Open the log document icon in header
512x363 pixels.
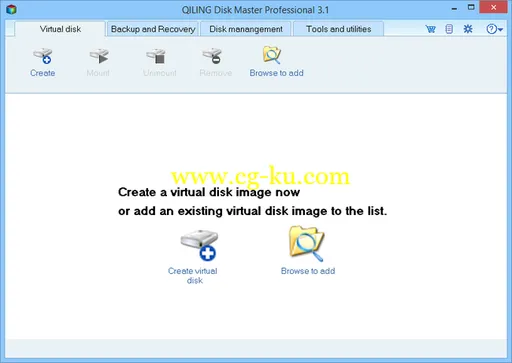[449, 29]
